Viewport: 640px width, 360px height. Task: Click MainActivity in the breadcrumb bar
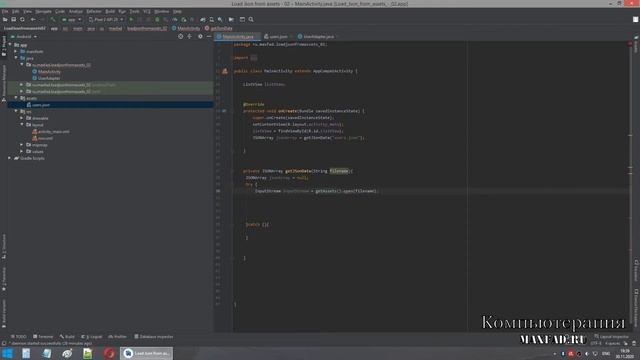tap(186, 28)
